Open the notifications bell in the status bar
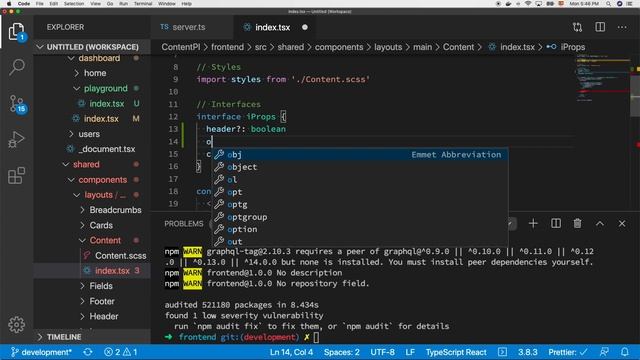This screenshot has width=640, height=360. tap(624, 352)
